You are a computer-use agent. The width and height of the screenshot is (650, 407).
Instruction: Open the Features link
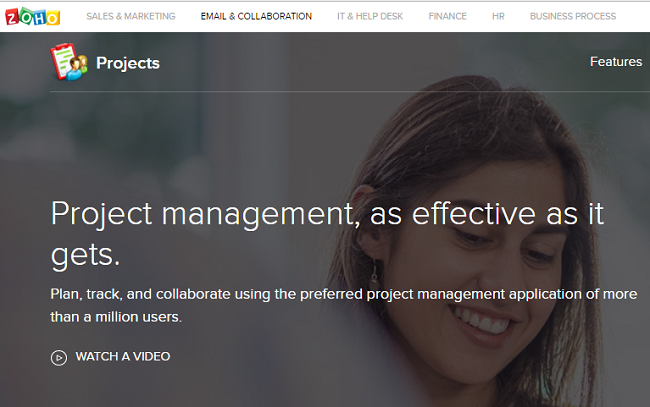615,62
